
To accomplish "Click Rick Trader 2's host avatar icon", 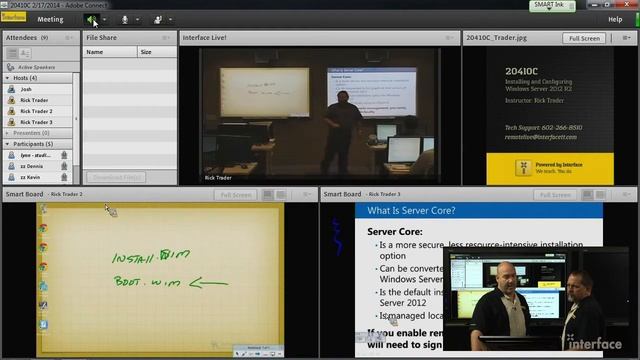I will point(11,111).
